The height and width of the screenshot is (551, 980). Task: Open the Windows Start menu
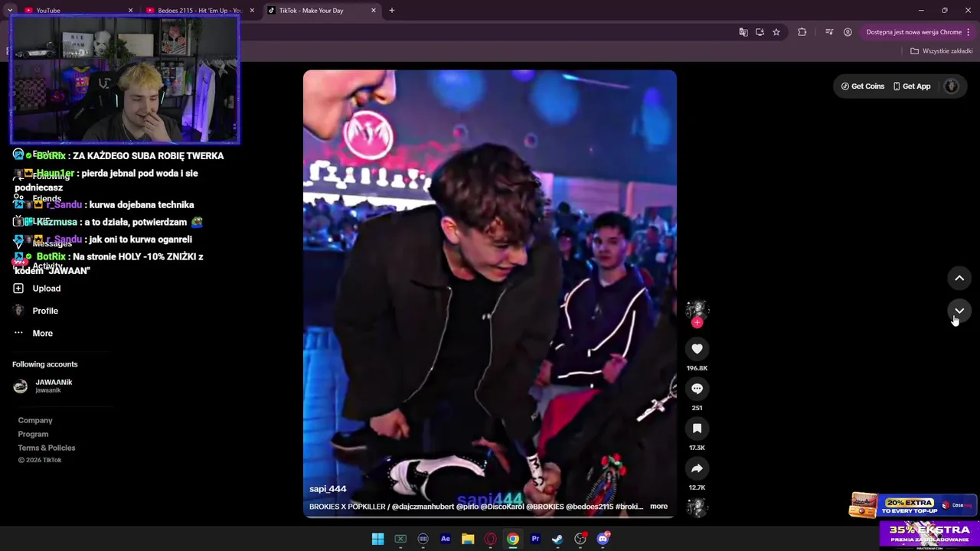pyautogui.click(x=377, y=539)
